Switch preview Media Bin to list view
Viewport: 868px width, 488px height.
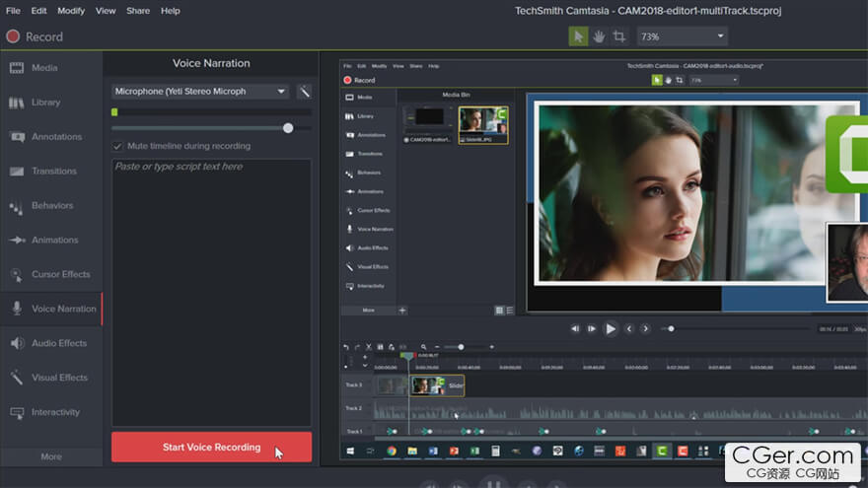point(510,311)
